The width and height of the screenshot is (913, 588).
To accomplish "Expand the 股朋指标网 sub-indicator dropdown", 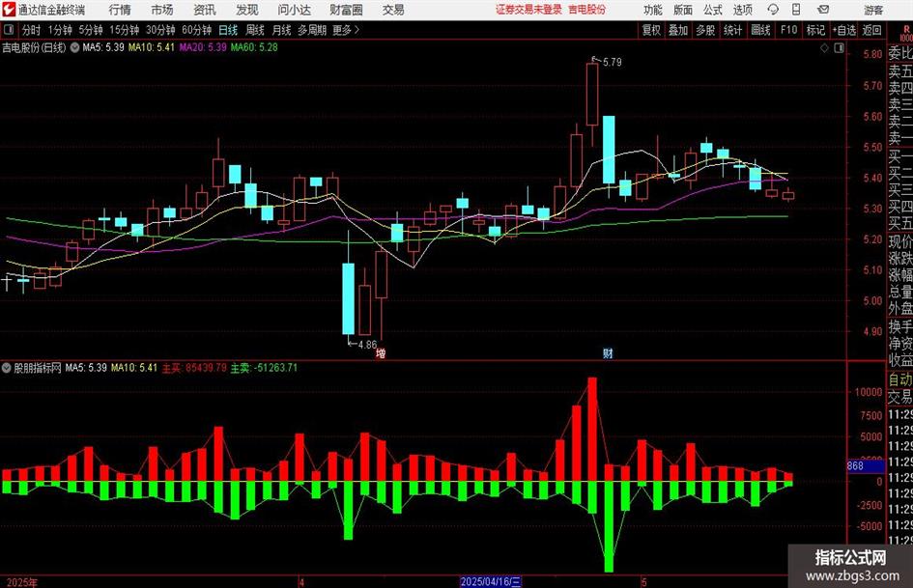I will point(7,368).
